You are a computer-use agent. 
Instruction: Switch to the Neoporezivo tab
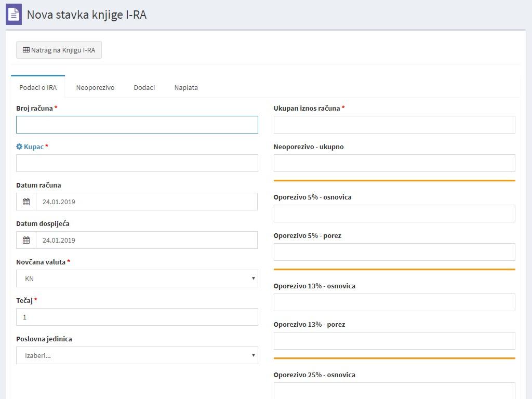click(x=96, y=87)
